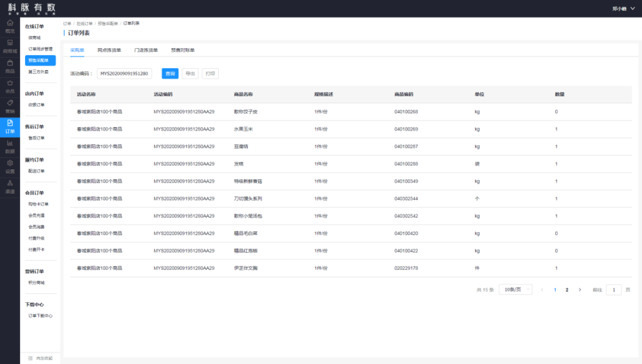Open 订单下载中心 menu item

pyautogui.click(x=40, y=316)
